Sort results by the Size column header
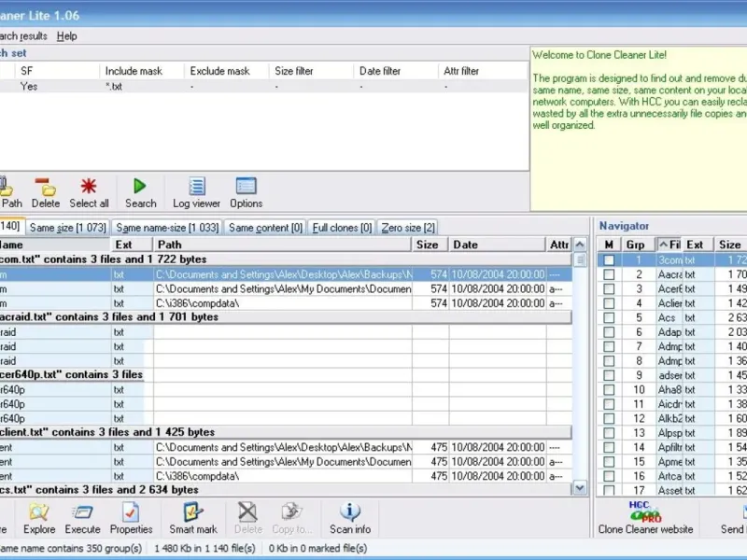This screenshot has width=747, height=560. coord(430,245)
